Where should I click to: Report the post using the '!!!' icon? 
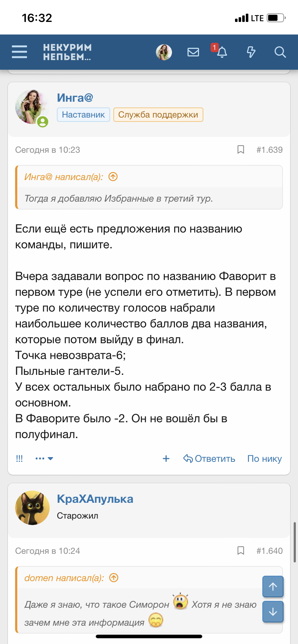click(19, 458)
